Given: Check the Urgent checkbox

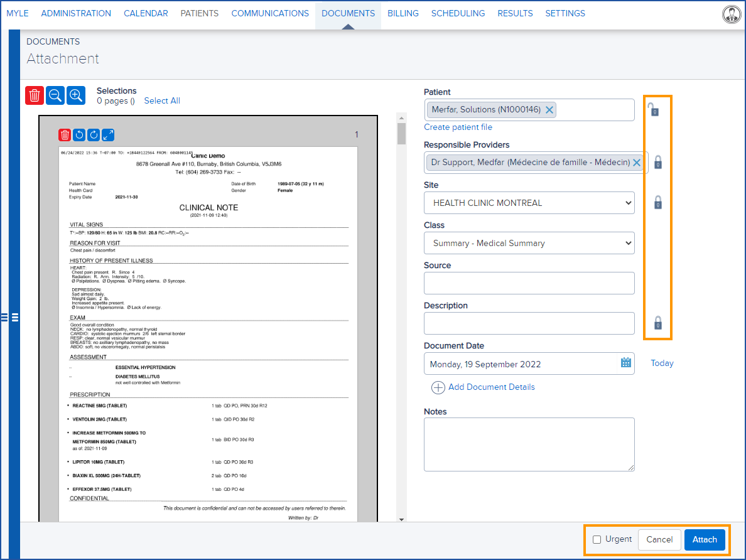Looking at the screenshot, I should tap(596, 539).
